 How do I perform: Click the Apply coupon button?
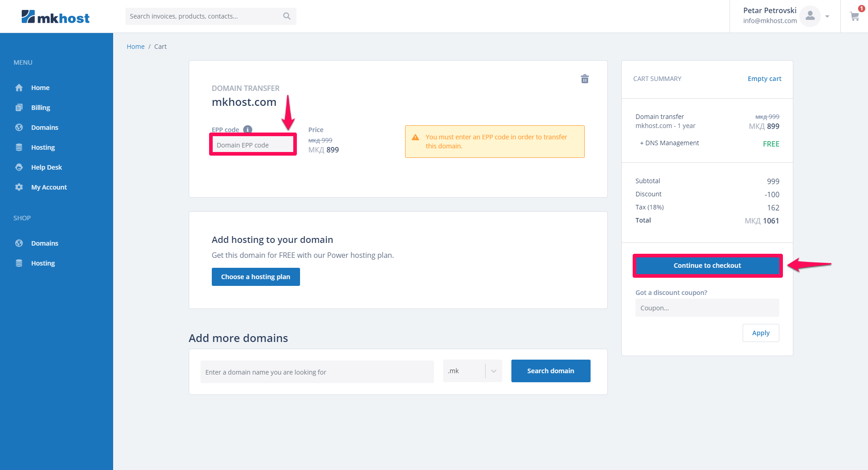click(x=761, y=333)
